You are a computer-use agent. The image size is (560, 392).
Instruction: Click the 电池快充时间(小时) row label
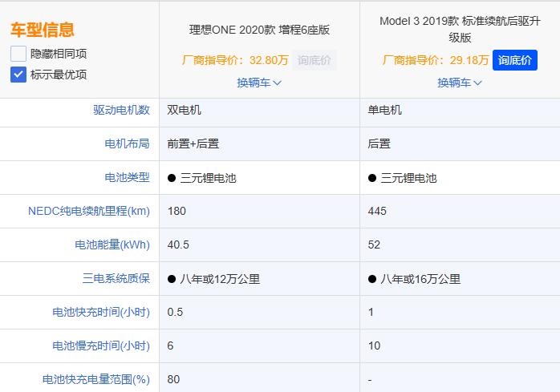101,312
